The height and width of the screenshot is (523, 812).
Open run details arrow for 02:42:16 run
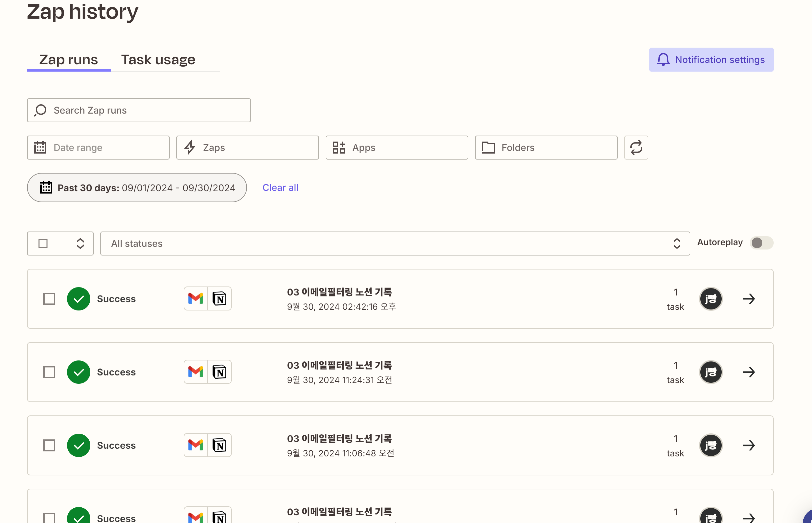(748, 299)
